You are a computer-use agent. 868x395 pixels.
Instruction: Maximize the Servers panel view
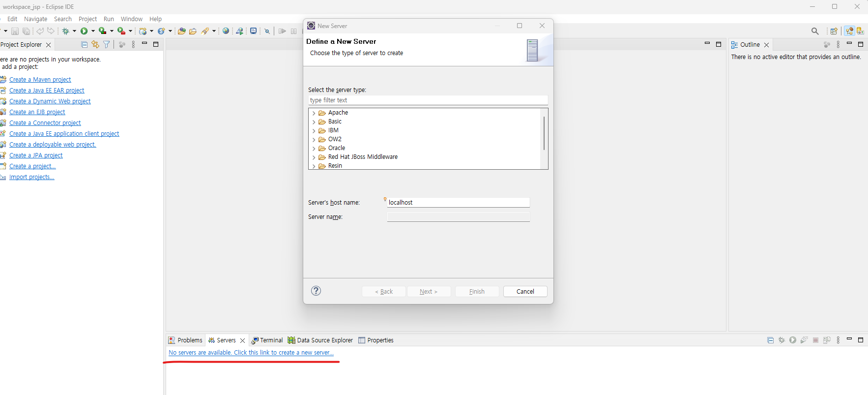pos(860,340)
